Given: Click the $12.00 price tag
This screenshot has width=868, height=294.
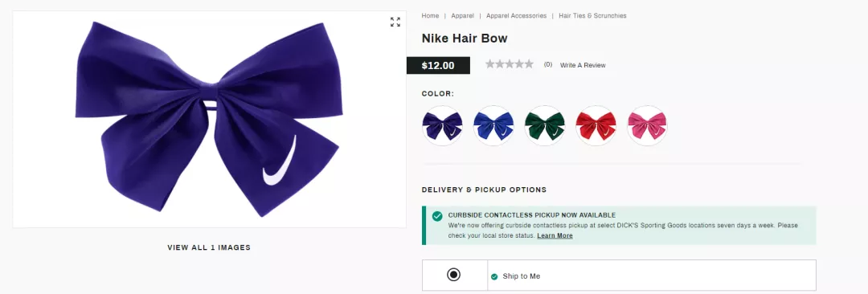Looking at the screenshot, I should (438, 65).
